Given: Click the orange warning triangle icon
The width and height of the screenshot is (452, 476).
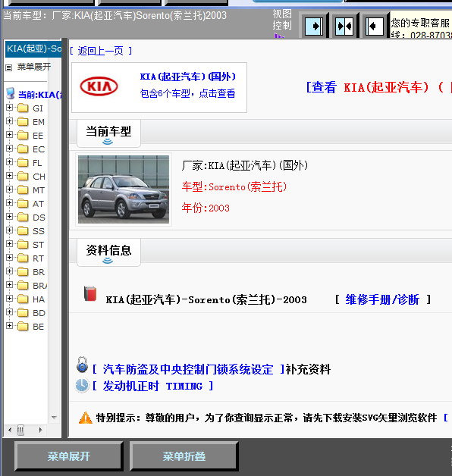Looking at the screenshot, I should 86,418.
